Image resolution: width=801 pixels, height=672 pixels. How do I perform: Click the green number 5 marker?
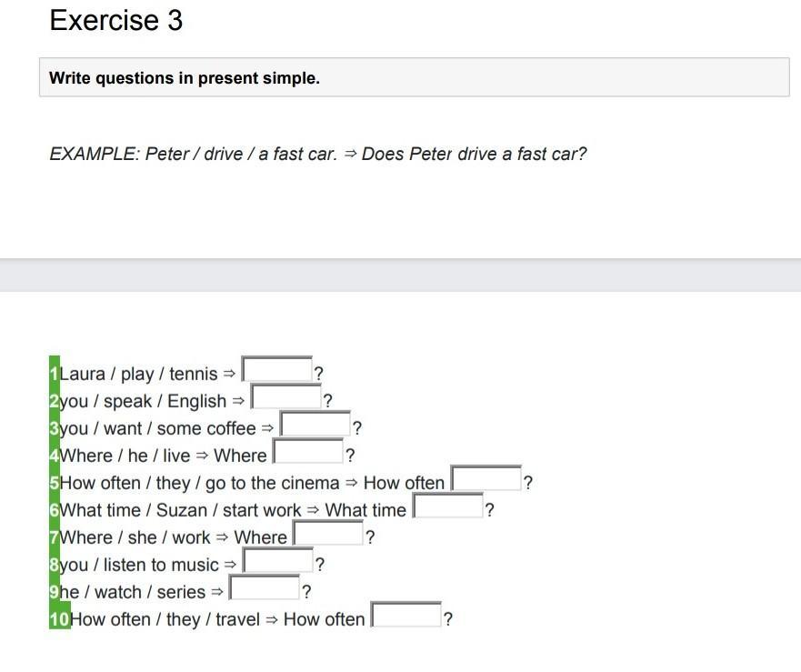pyautogui.click(x=55, y=483)
